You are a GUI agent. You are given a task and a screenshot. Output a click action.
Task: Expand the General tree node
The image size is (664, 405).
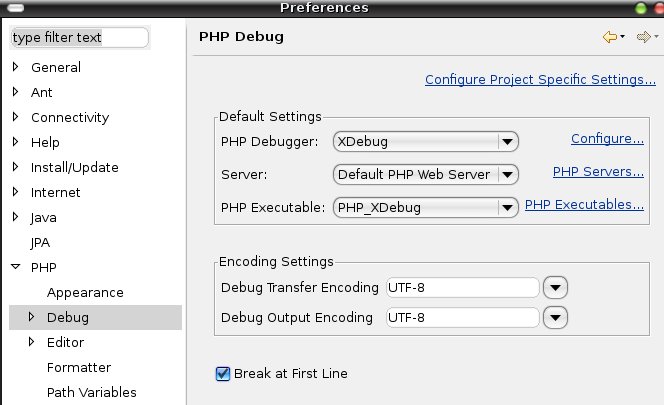pos(16,67)
